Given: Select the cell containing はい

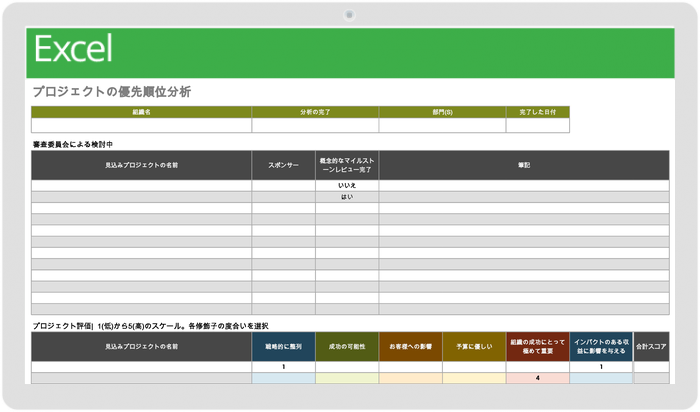Looking at the screenshot, I should (x=347, y=197).
